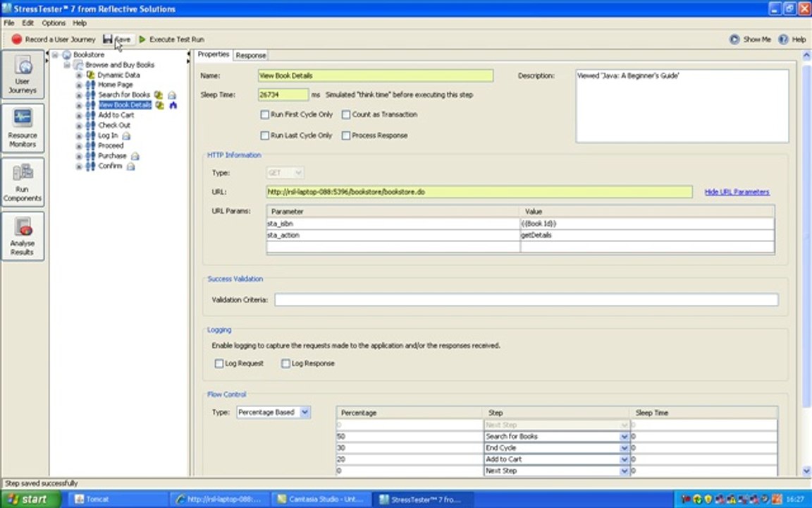Click the percentage cell showing 50

point(409,437)
